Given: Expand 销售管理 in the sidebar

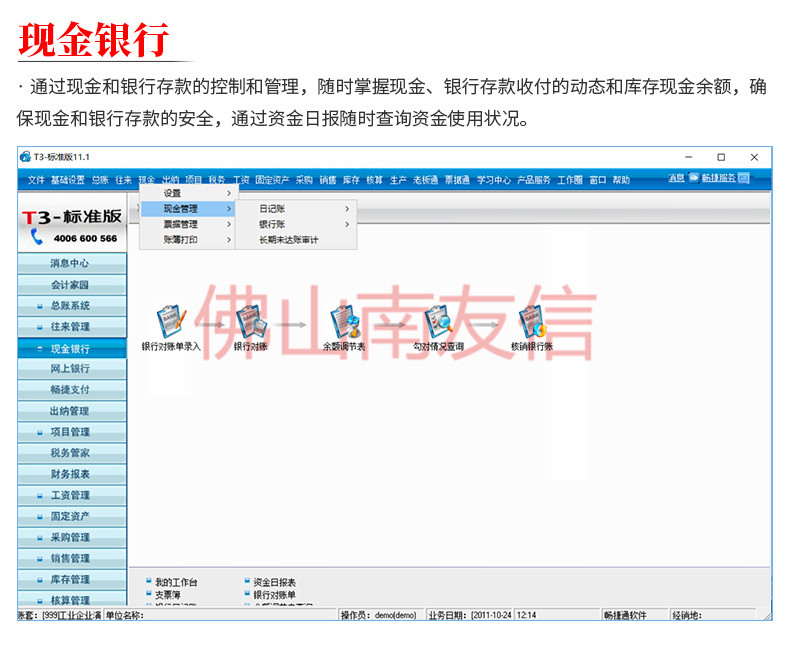Looking at the screenshot, I should 40,559.
